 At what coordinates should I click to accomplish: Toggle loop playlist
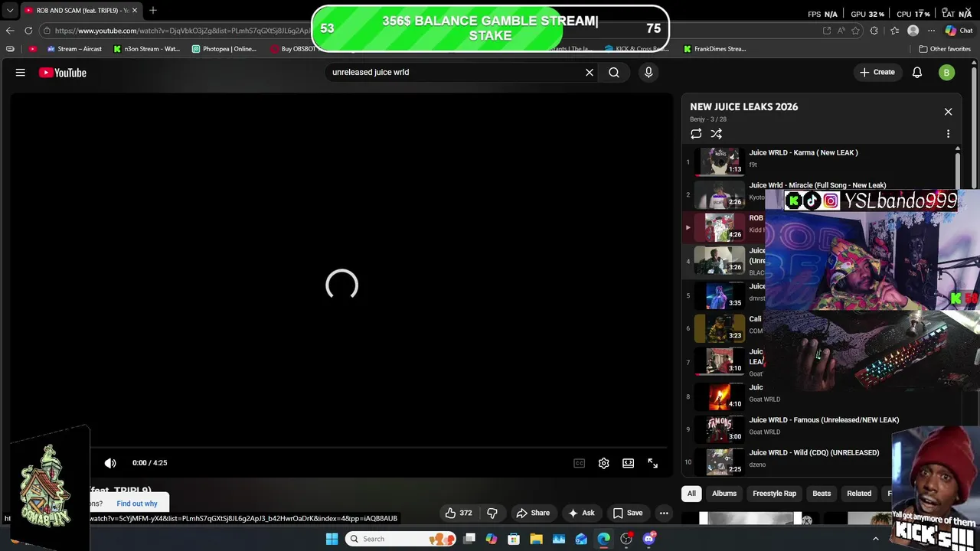coord(696,134)
